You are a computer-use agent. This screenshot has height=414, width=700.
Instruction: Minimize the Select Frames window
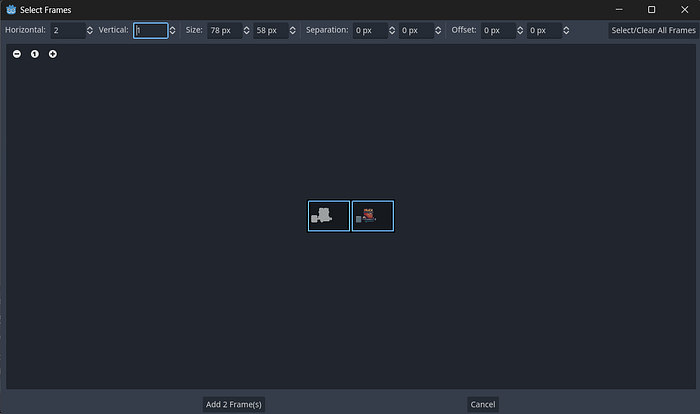coord(619,10)
